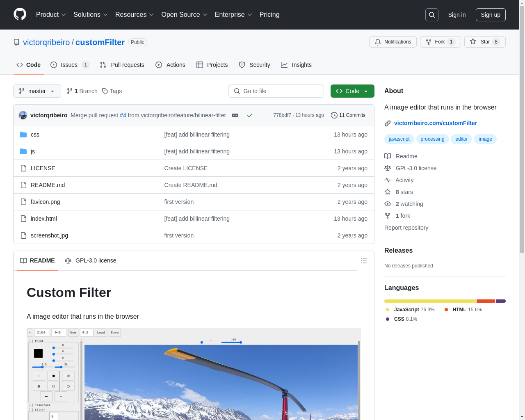This screenshot has width=525, height=420.
Task: Click the README.md file icon
Action: click(23, 185)
